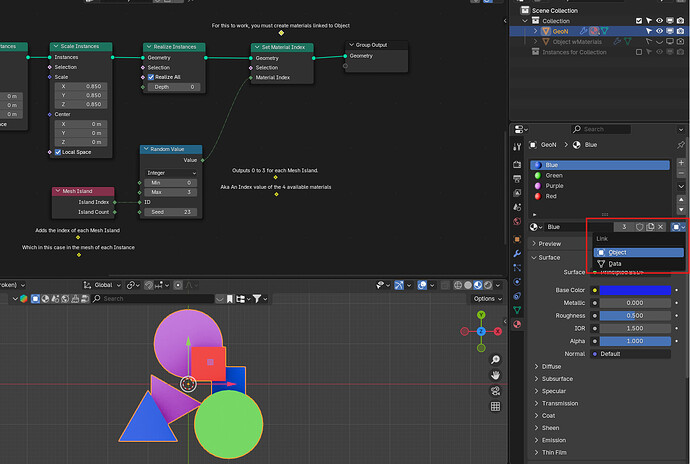Open the Modifiers wrench properties tab

coord(517,254)
